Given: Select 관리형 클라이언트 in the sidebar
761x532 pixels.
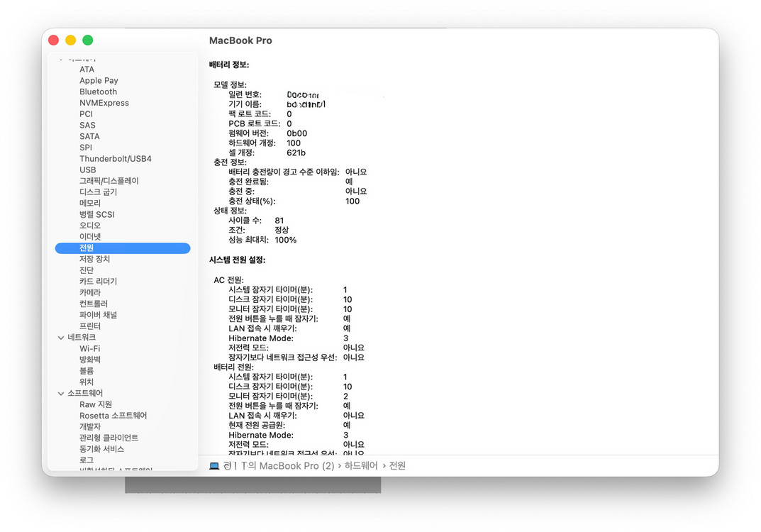Looking at the screenshot, I should 109,438.
